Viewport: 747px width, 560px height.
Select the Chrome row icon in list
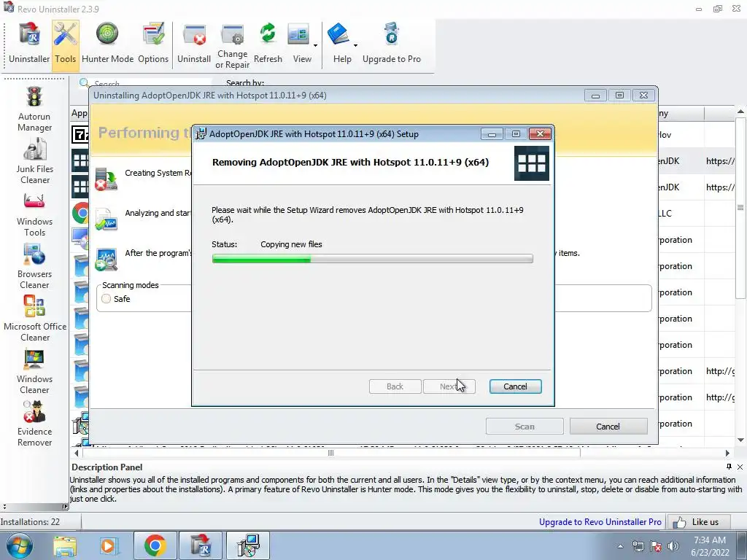tap(80, 213)
